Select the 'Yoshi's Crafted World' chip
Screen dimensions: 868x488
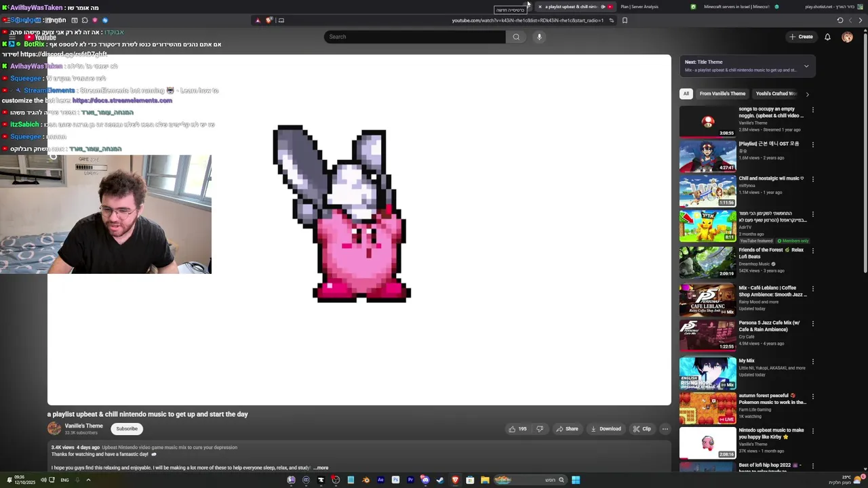[775, 94]
